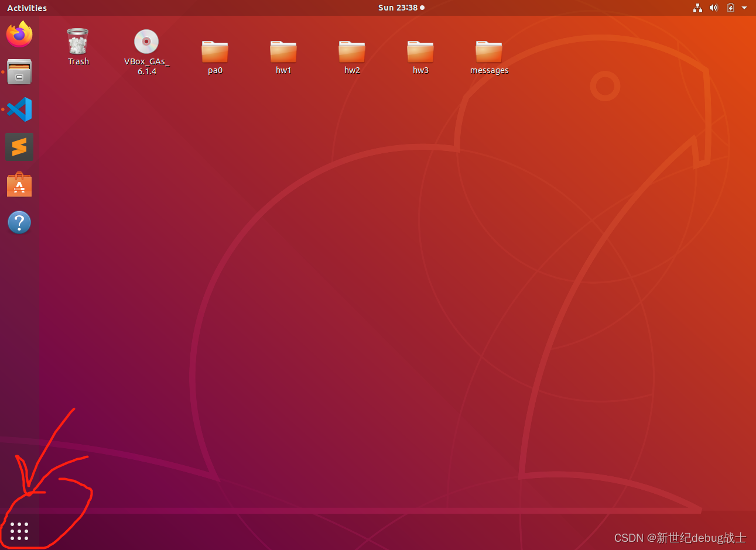756x550 pixels.
Task: Click the battery status icon
Action: click(730, 8)
